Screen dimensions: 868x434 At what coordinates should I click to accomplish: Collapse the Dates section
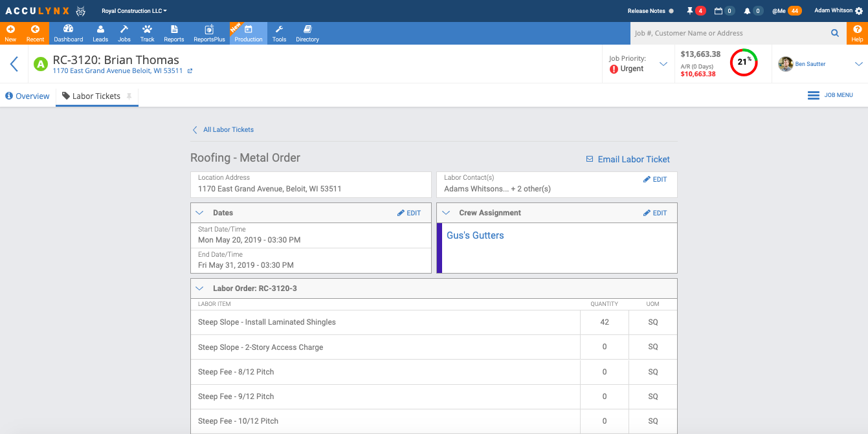(199, 213)
